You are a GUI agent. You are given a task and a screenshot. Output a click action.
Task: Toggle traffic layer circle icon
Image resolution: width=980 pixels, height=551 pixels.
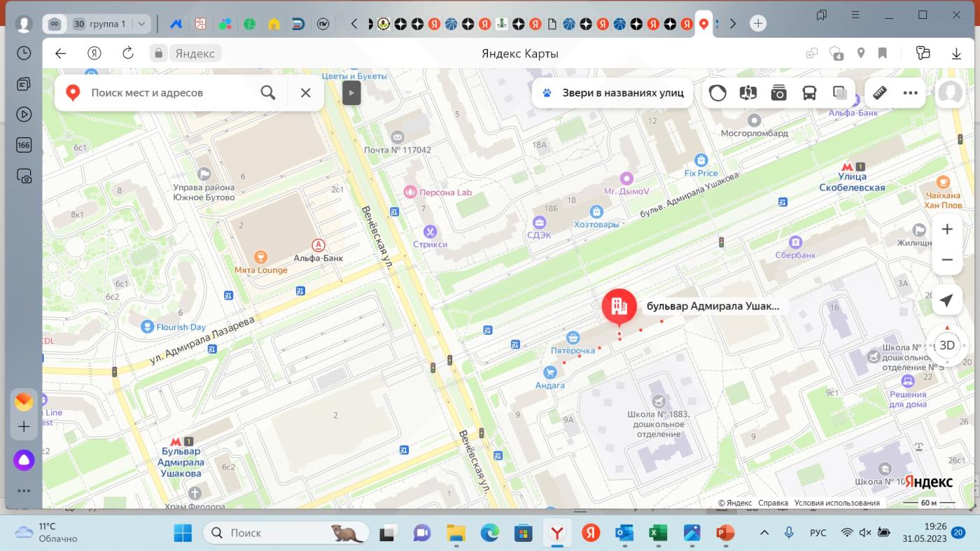tap(717, 93)
